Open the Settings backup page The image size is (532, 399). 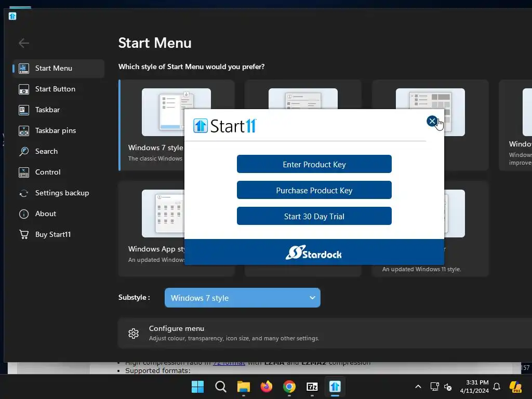click(59, 193)
